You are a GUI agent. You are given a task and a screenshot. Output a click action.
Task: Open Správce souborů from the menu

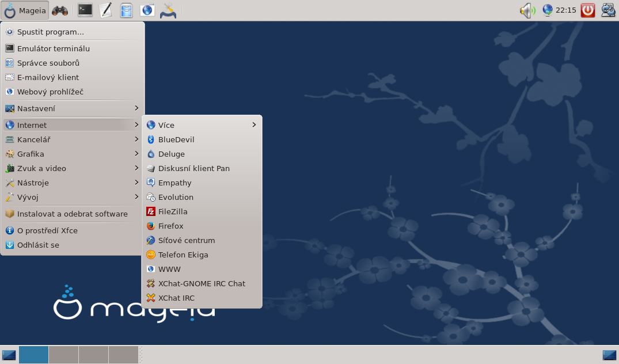[73, 63]
